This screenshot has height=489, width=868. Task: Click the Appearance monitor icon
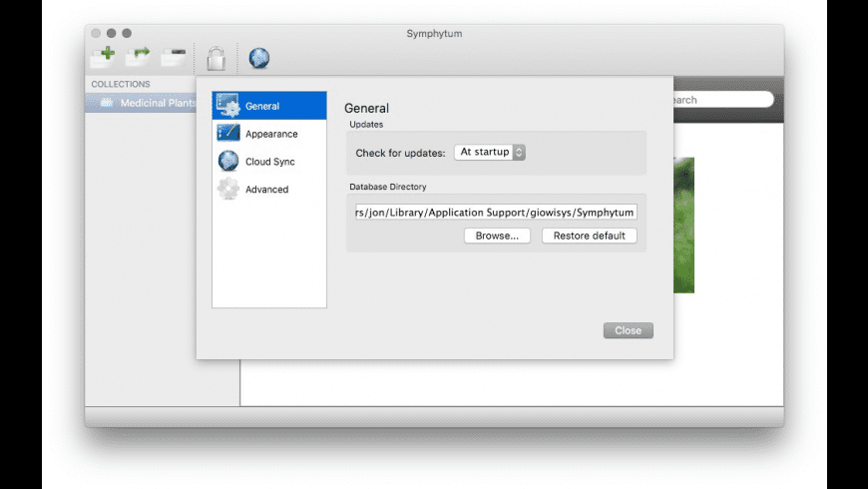pyautogui.click(x=228, y=133)
